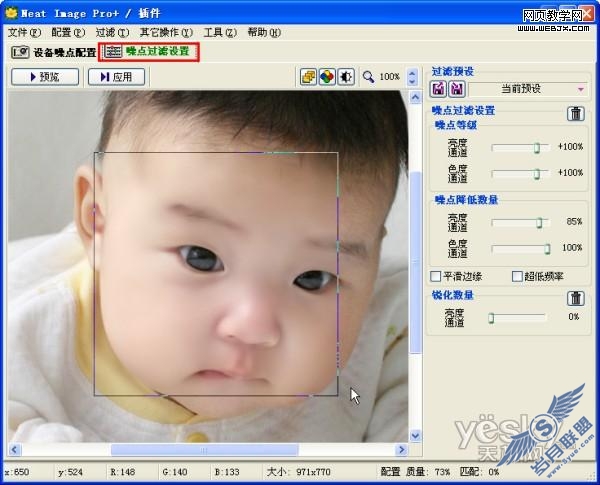This screenshot has width=600, height=485.
Task: Click the vertical scrollbar down arrow
Action: 415,436
